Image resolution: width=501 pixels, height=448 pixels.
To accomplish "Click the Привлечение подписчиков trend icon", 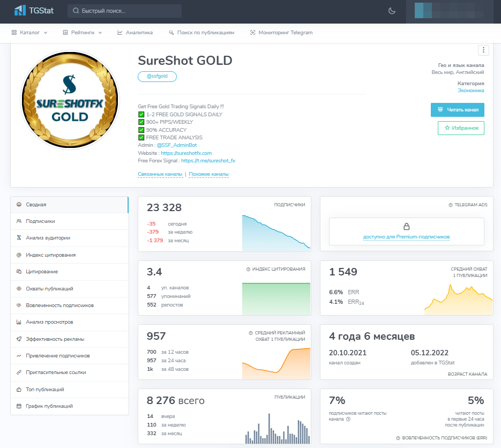I will [19, 356].
